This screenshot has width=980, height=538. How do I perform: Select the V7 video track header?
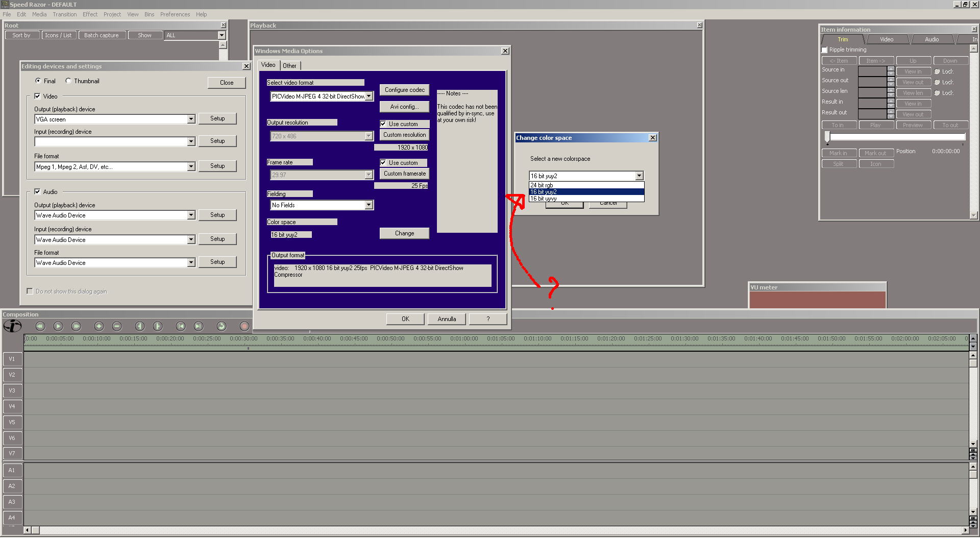pyautogui.click(x=12, y=453)
